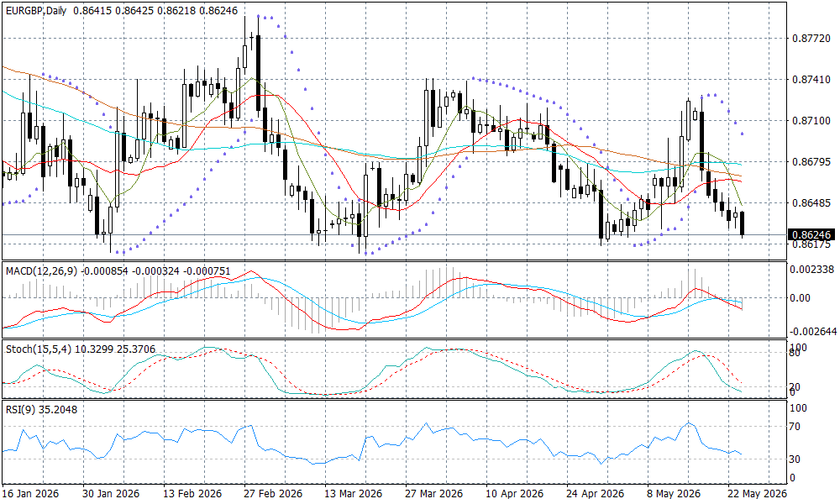
Task: Select the 10 Apr 2026 date label
Action: tap(514, 493)
